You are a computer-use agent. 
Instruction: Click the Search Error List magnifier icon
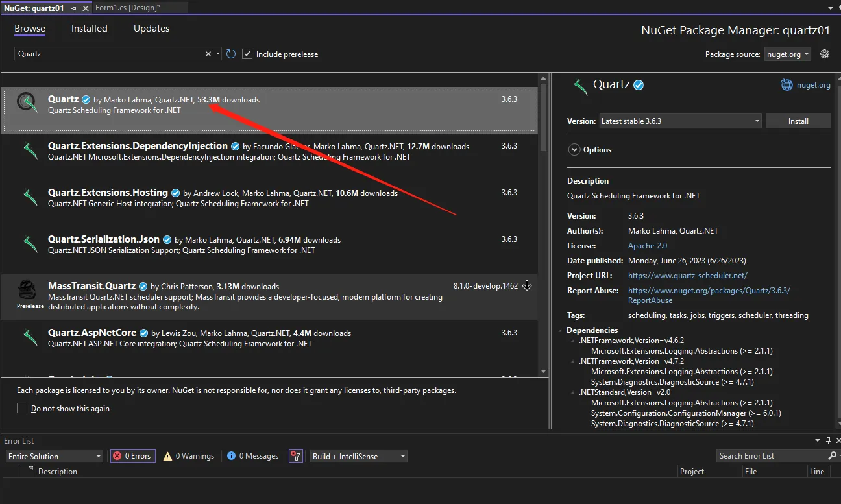832,456
